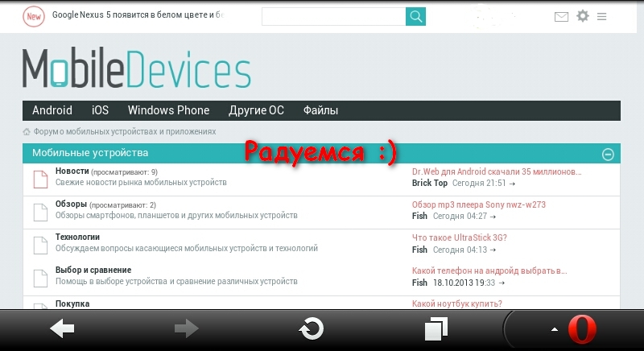Click the Выбор и сравнение page icon
This screenshot has height=351, width=644.
coord(40,279)
